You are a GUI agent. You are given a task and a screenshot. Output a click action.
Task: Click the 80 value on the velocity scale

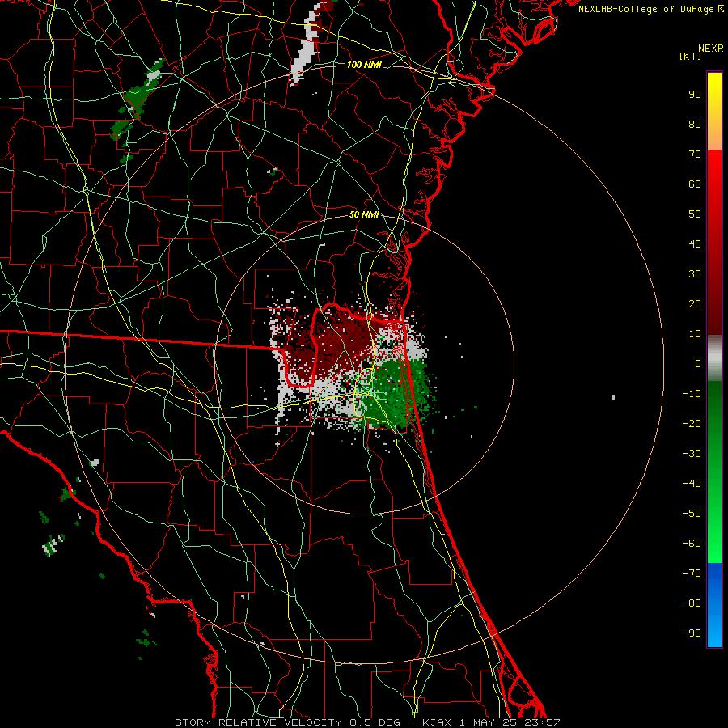tap(695, 125)
